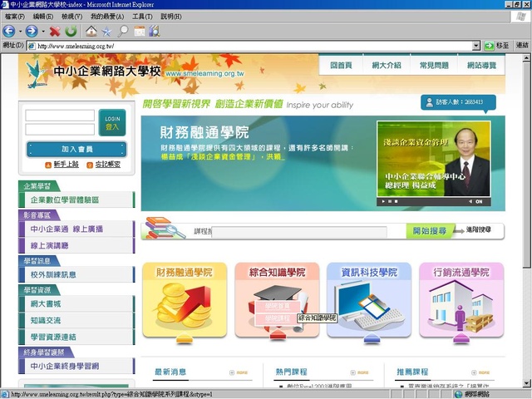The width and height of the screenshot is (532, 399).
Task: Click the books and magnifier search icon
Action: pyautogui.click(x=165, y=229)
